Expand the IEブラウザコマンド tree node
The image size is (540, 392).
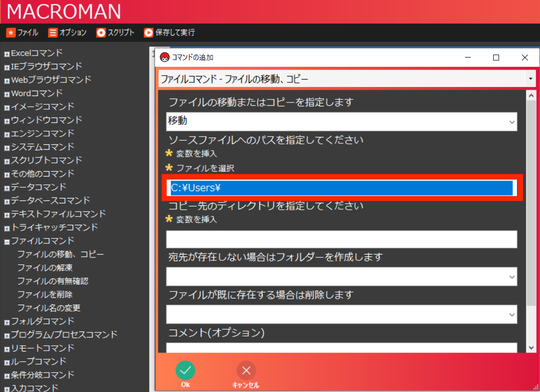coord(6,67)
